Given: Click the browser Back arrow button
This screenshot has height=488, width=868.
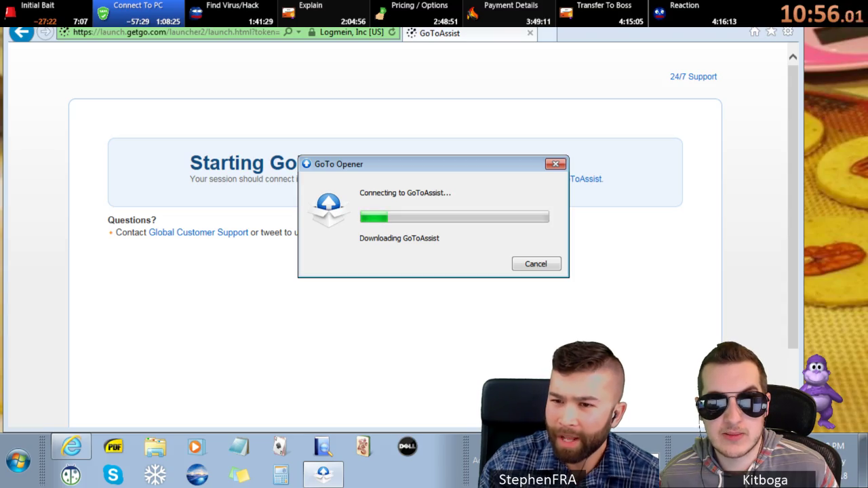Looking at the screenshot, I should pyautogui.click(x=22, y=32).
